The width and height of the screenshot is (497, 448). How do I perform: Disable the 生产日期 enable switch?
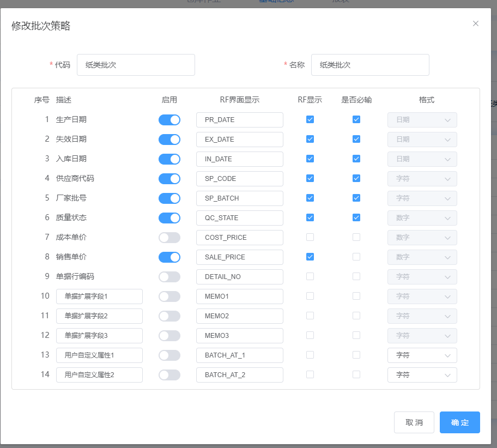(169, 120)
